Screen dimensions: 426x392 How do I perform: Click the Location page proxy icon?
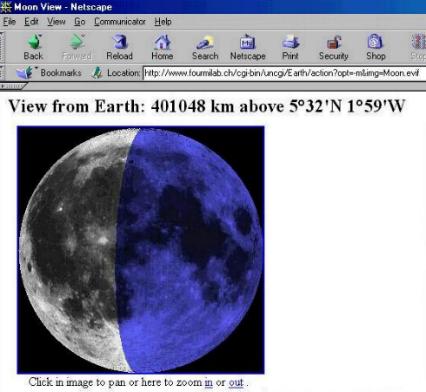[x=97, y=72]
